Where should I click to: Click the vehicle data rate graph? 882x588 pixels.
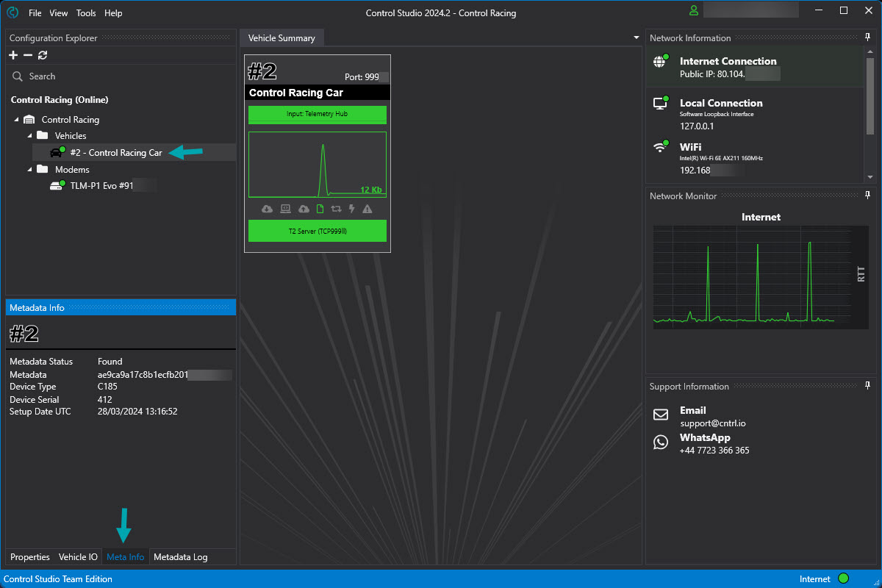[318, 165]
